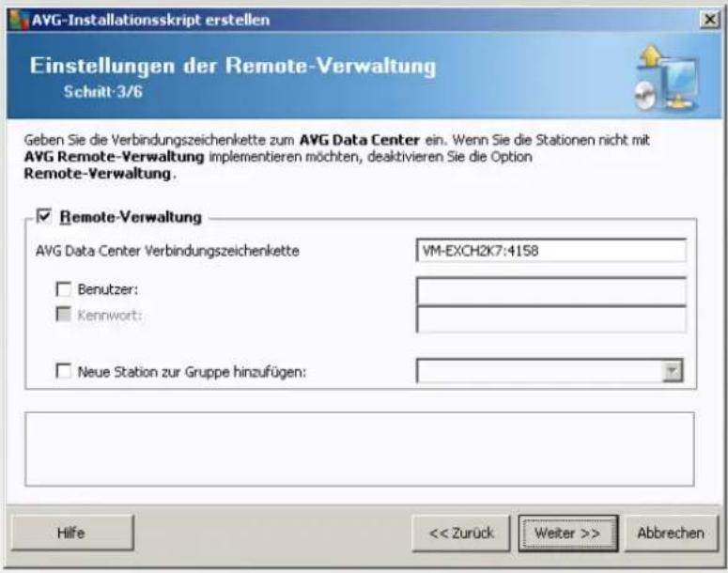Viewport: 728px width, 573px height.
Task: Click the 'AVG-Installationsskript erstellen' title text
Action: pos(150,20)
